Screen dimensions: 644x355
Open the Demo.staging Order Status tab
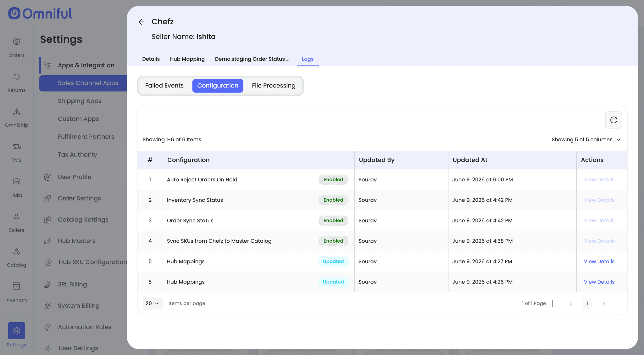pyautogui.click(x=252, y=59)
